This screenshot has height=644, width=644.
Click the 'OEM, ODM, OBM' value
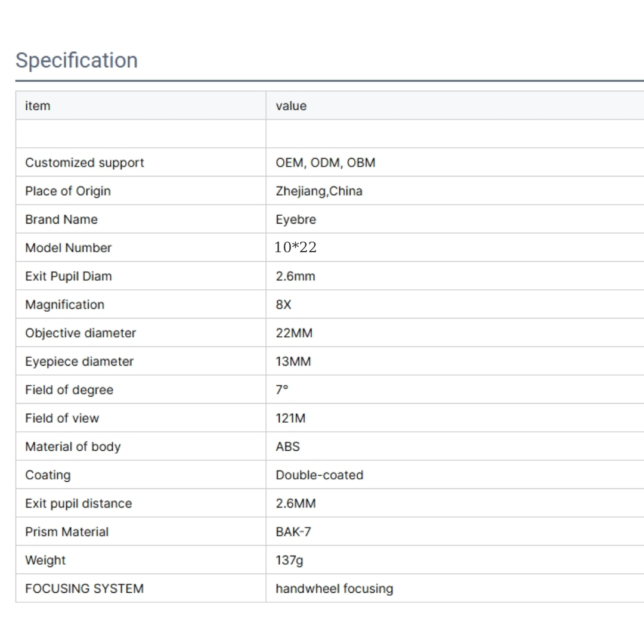[x=326, y=163]
